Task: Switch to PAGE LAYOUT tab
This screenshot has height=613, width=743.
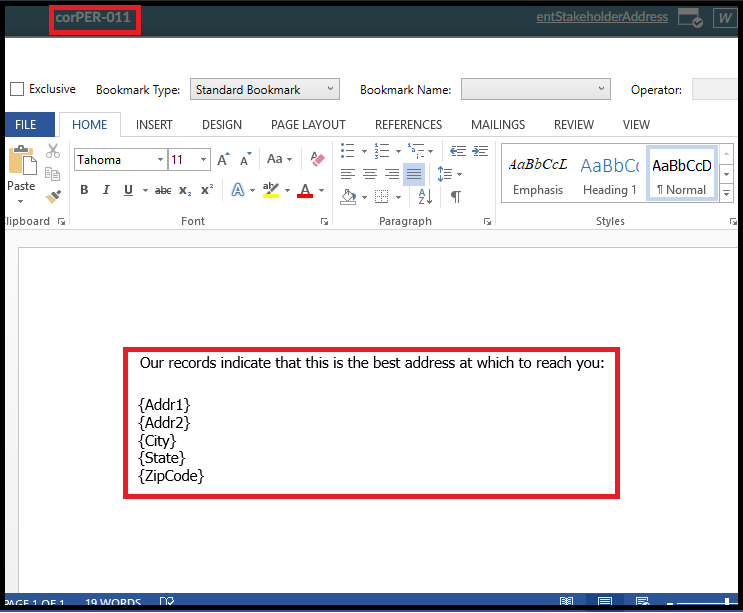Action: [x=308, y=125]
